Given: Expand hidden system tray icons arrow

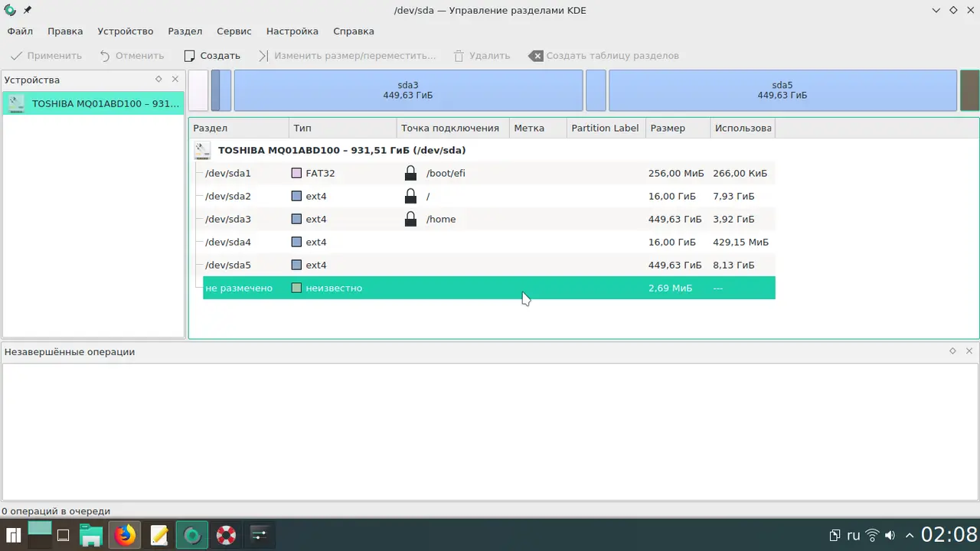Looking at the screenshot, I should [909, 535].
